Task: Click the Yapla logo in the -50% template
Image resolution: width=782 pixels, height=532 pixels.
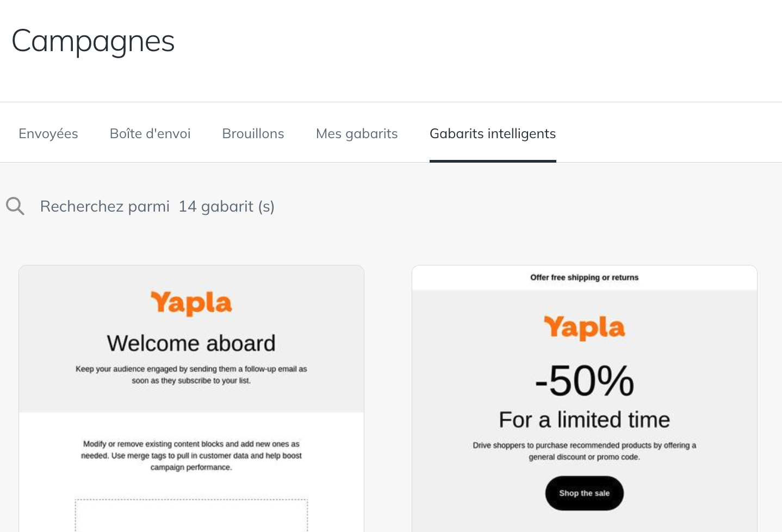Action: [x=585, y=327]
